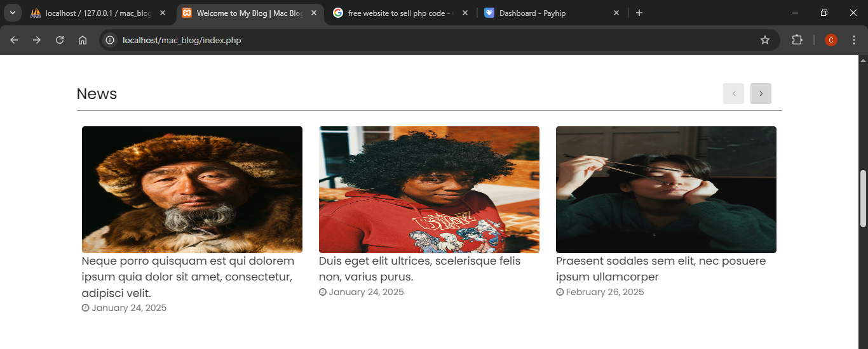Screen dimensions: 868x349
Task: Open a new browser tab
Action: [639, 13]
